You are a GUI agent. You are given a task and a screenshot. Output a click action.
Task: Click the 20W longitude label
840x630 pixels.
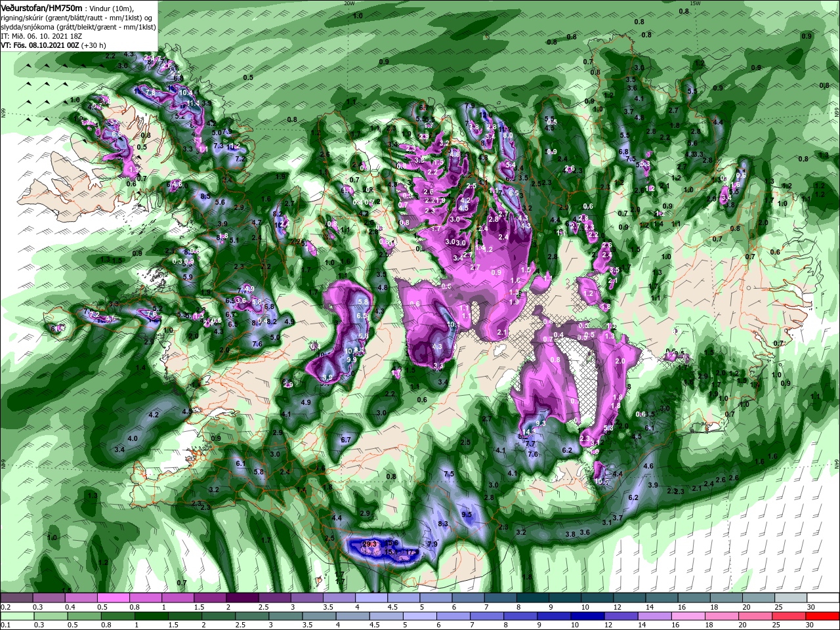(x=349, y=3)
